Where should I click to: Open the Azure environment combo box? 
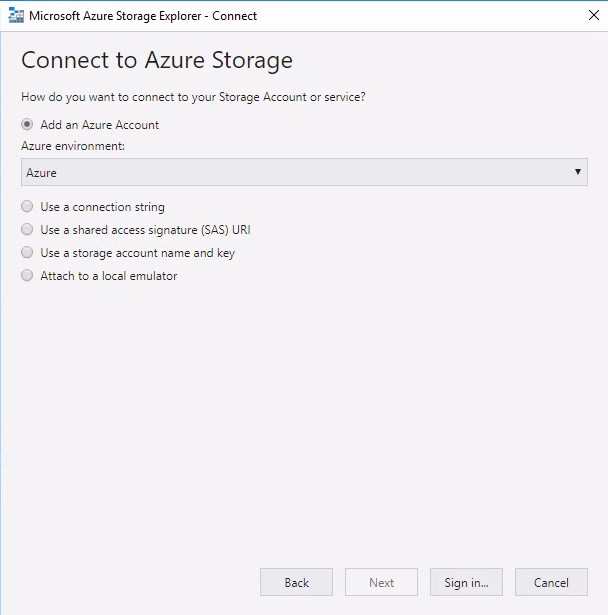click(304, 172)
